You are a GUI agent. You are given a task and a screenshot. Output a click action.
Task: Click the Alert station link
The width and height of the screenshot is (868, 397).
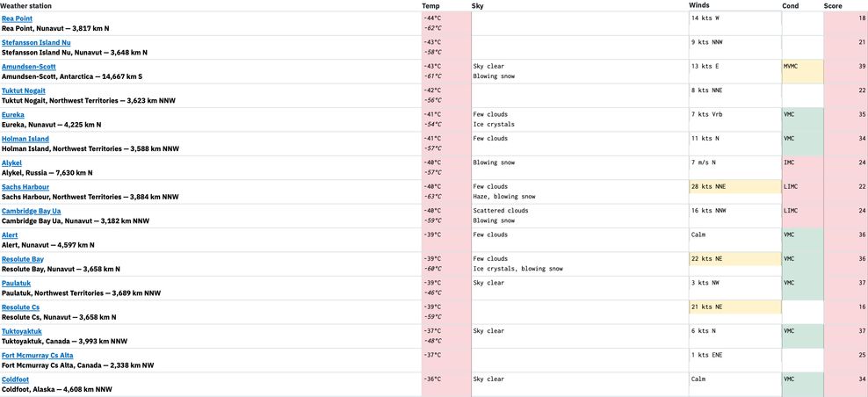[x=11, y=235]
